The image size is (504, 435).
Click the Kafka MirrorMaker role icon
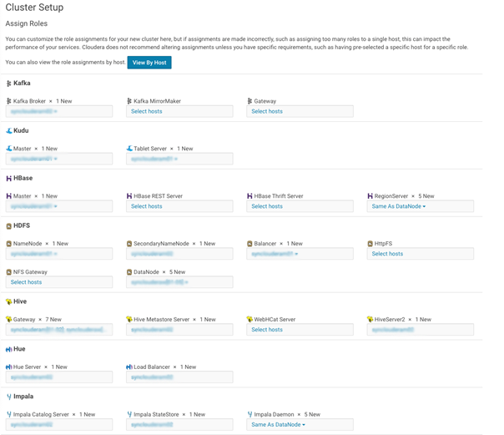coord(129,101)
